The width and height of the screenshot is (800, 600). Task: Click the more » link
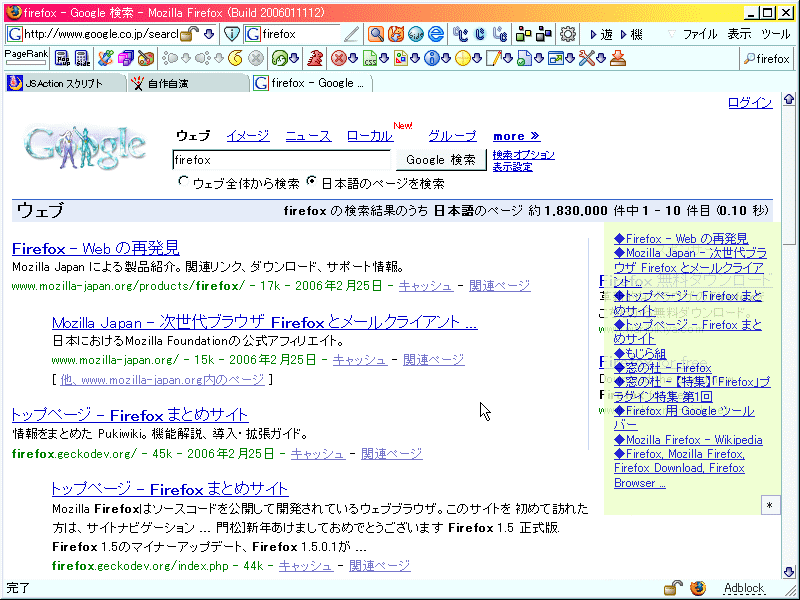[516, 136]
